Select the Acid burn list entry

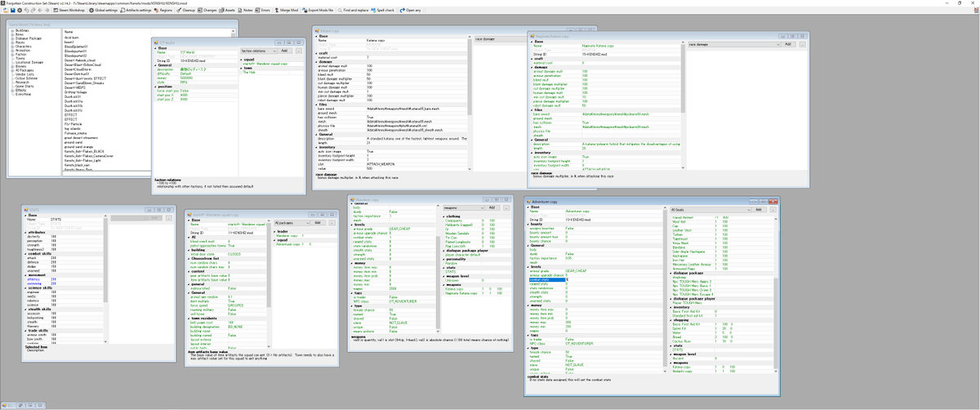pyautogui.click(x=72, y=38)
